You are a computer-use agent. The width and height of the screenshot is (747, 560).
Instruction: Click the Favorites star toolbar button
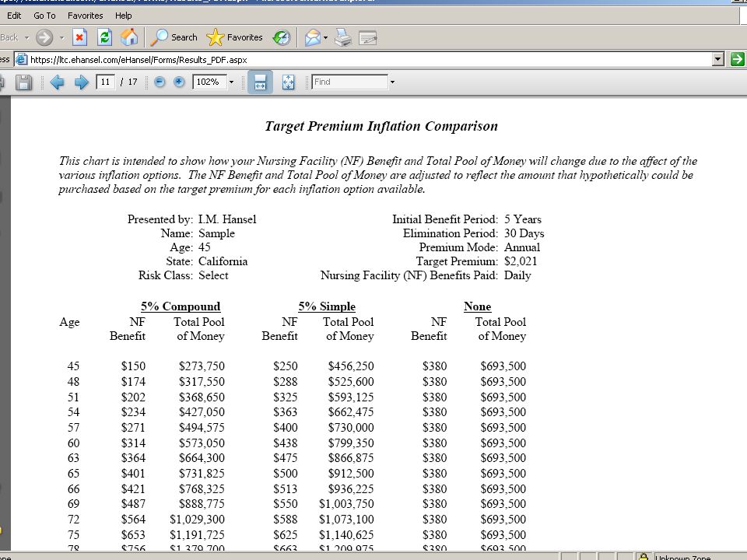coord(234,37)
